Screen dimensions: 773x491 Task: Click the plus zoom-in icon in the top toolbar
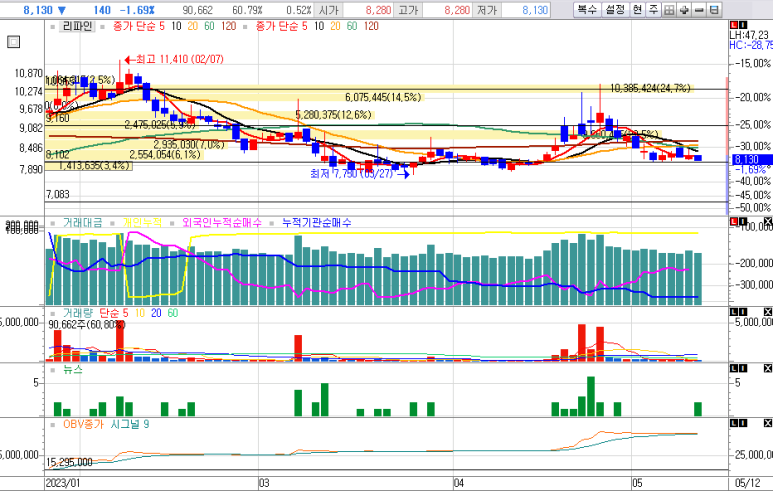click(x=684, y=10)
